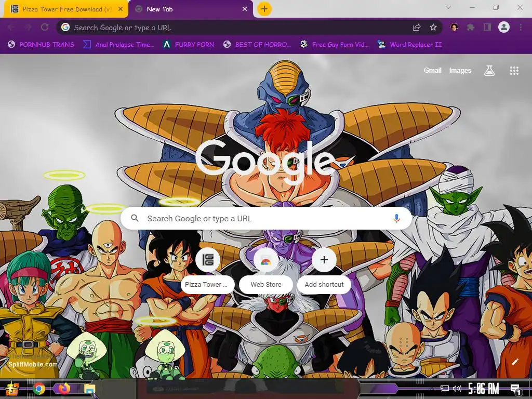Open the Word Replacer II bookmark
The image size is (532, 399).
[410, 45]
